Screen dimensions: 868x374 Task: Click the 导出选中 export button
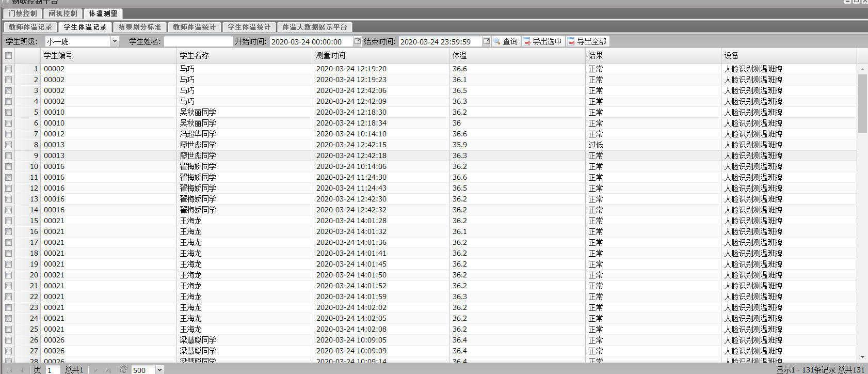point(542,41)
